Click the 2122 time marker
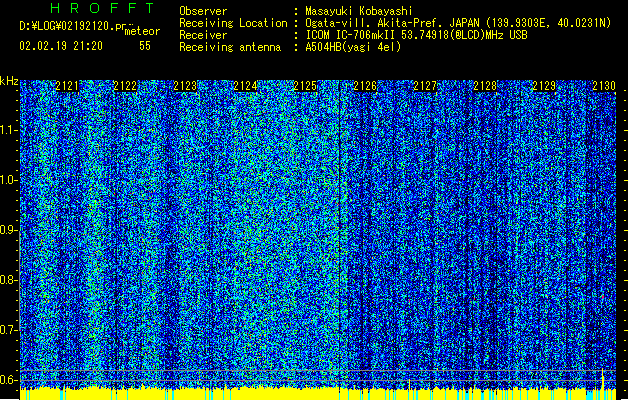629x400 pixels. 125,86
